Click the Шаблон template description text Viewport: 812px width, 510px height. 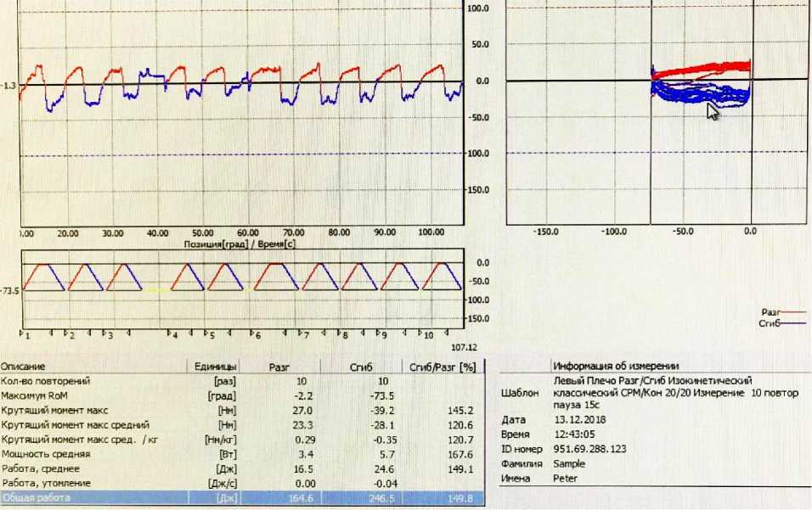(x=676, y=393)
